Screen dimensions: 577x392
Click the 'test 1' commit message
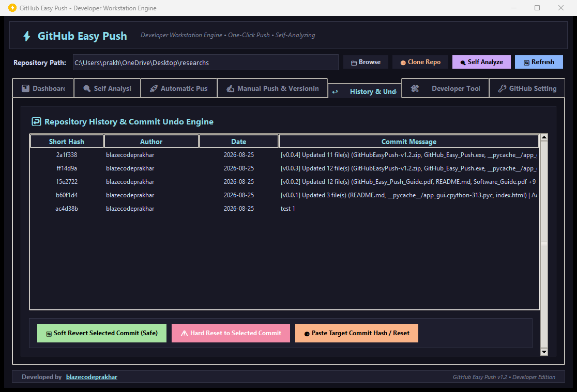pyautogui.click(x=288, y=209)
